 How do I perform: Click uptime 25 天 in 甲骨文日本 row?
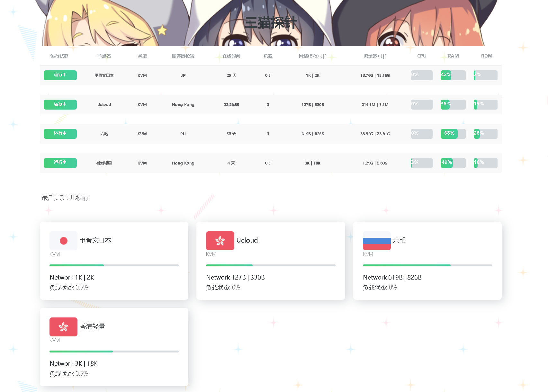[x=231, y=76]
